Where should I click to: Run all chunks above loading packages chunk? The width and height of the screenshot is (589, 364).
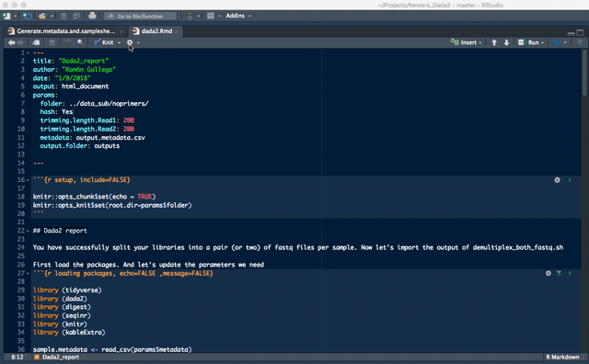point(559,274)
